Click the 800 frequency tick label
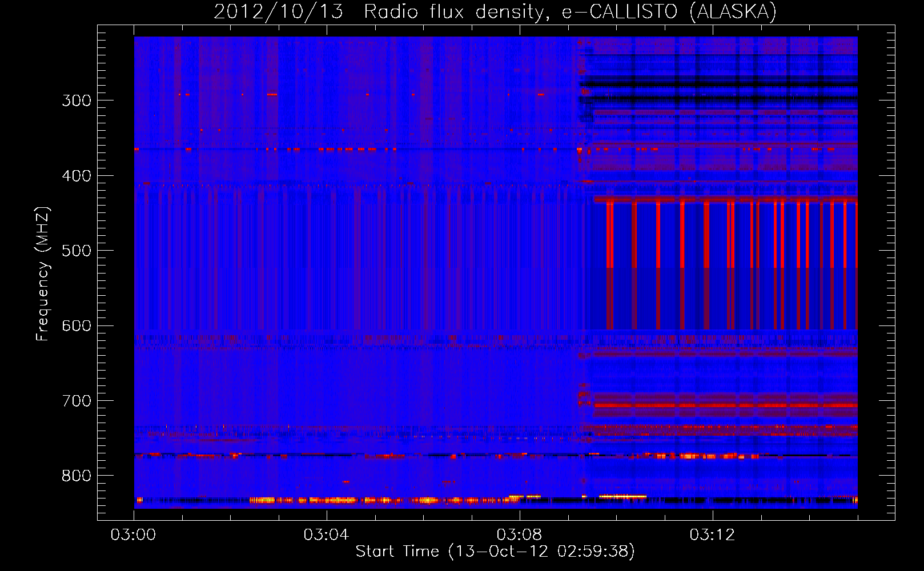This screenshot has width=924, height=571. click(x=77, y=476)
